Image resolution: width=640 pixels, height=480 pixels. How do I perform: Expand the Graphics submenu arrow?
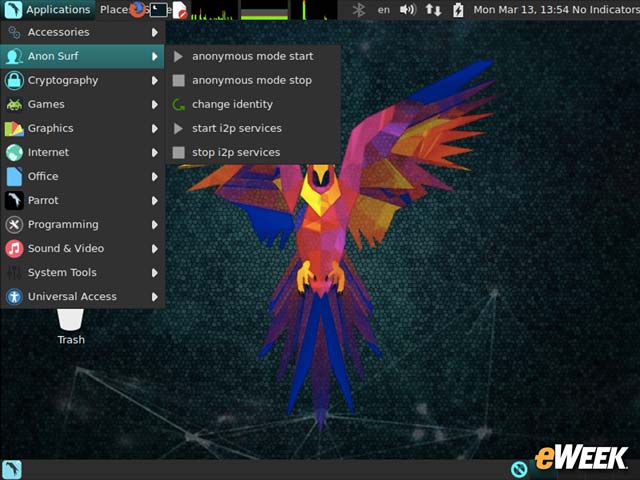pos(155,129)
